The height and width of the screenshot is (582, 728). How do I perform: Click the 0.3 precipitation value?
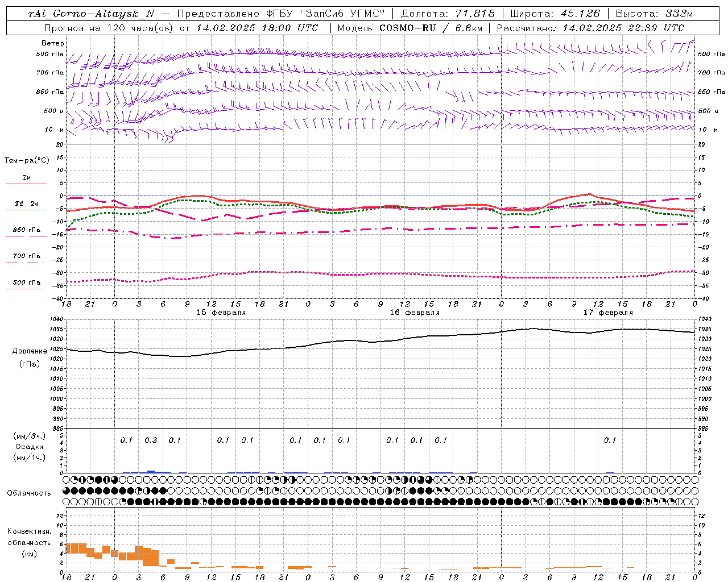(x=151, y=440)
